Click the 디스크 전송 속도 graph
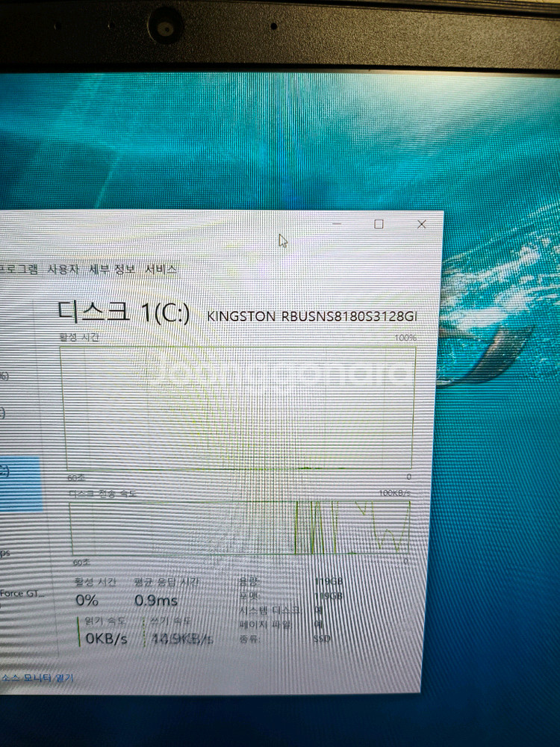Screen dimensions: 560x747 (239, 528)
